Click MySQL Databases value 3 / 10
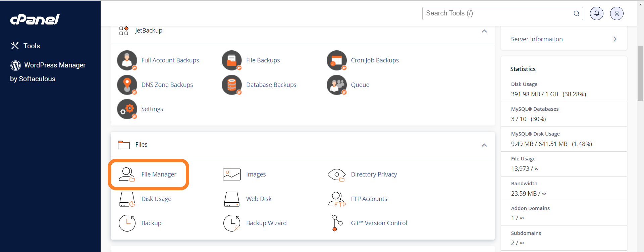The height and width of the screenshot is (252, 644). click(x=519, y=119)
